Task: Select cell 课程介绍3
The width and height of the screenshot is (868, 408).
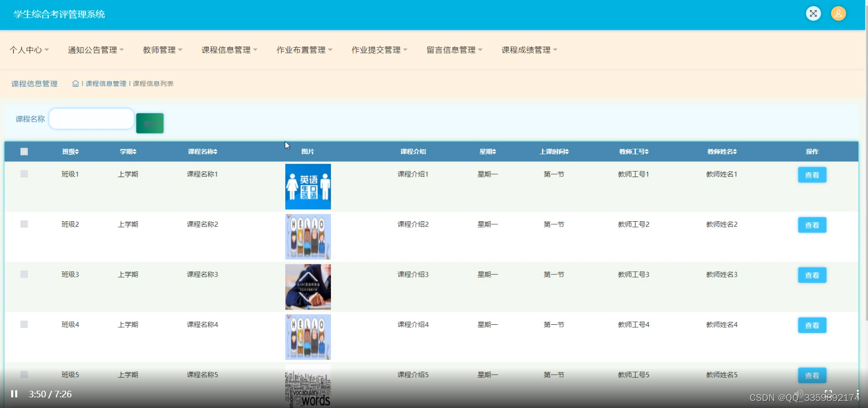Action: pos(413,275)
